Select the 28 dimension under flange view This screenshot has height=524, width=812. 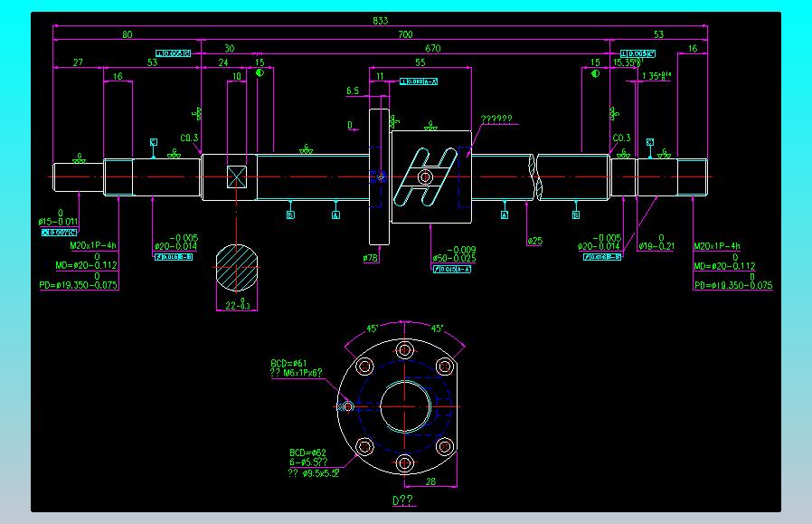(430, 482)
